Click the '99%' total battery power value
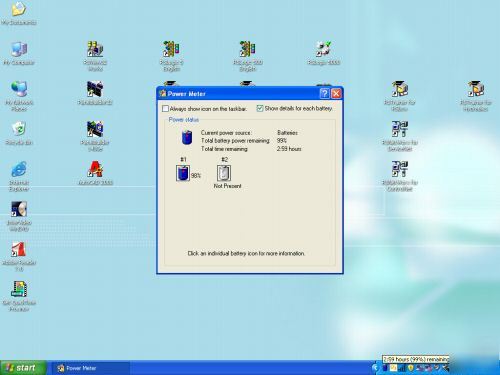This screenshot has height=375, width=500. point(282,141)
